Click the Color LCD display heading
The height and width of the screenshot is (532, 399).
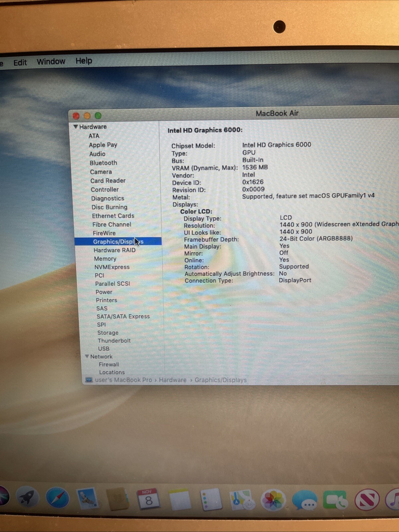pos(196,211)
